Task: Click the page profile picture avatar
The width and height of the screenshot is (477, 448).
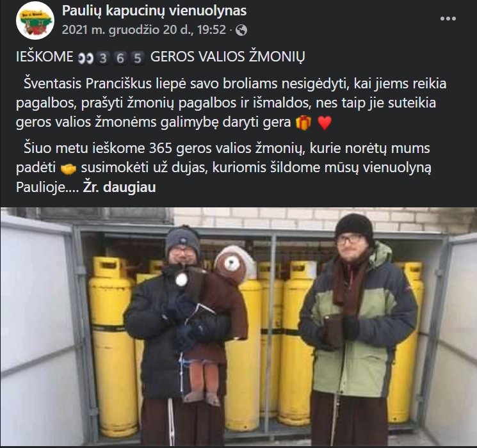Action: (x=35, y=20)
